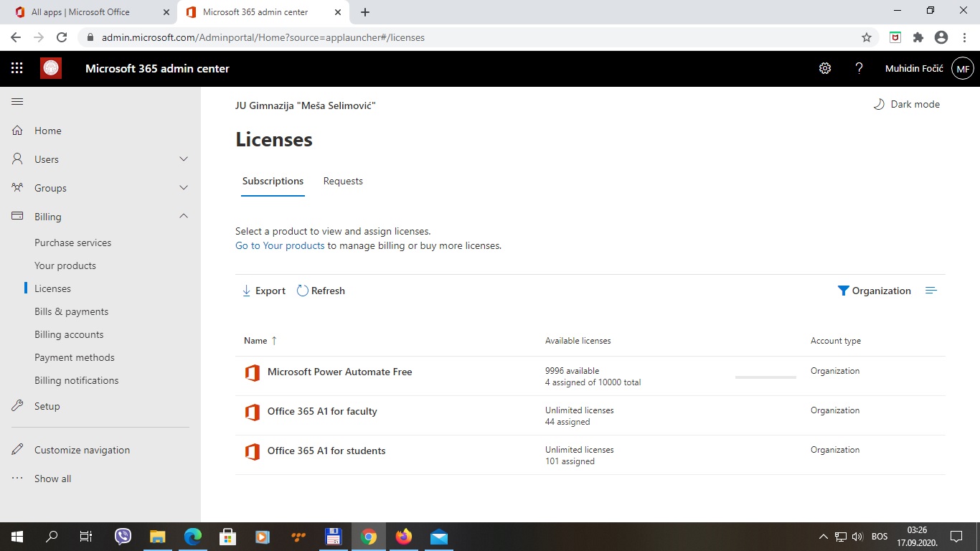Select Licenses in the sidebar
Image resolution: width=980 pixels, height=551 pixels.
[52, 288]
